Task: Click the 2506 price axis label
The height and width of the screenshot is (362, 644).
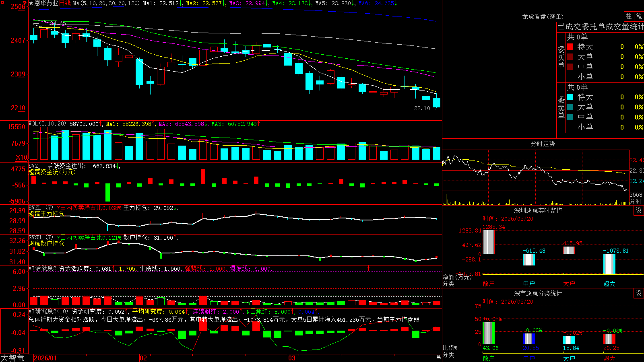Action: coord(18,6)
